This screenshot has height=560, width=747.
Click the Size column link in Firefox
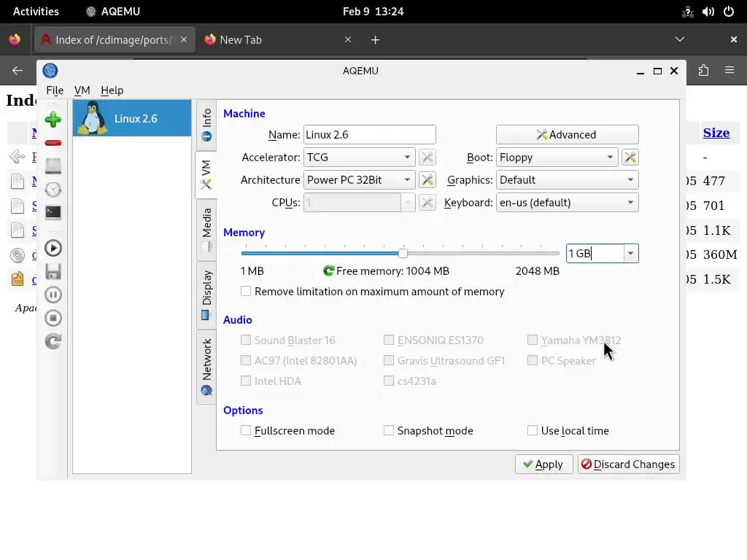(716, 133)
